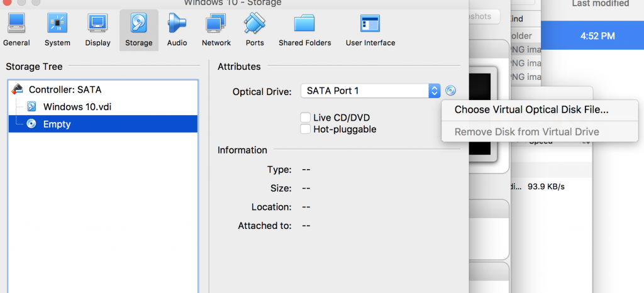Select the 4:52 PM row in background window
The width and height of the screenshot is (644, 293).
coord(592,36)
